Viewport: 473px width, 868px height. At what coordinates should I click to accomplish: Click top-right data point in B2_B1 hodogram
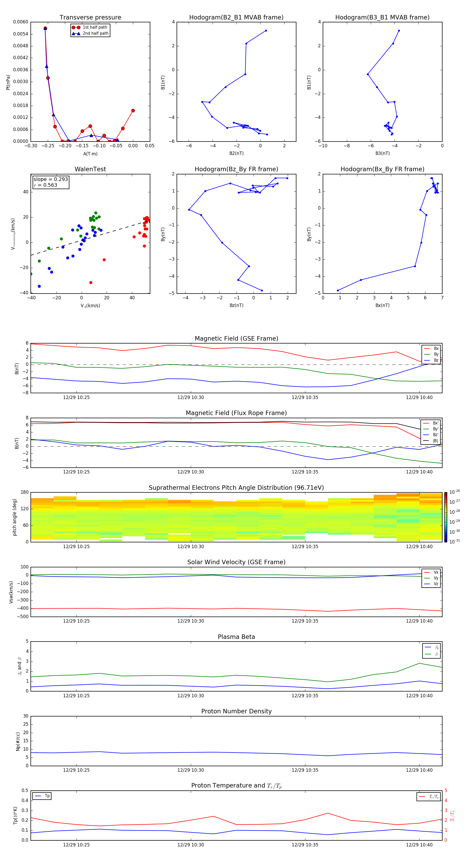pos(266,31)
